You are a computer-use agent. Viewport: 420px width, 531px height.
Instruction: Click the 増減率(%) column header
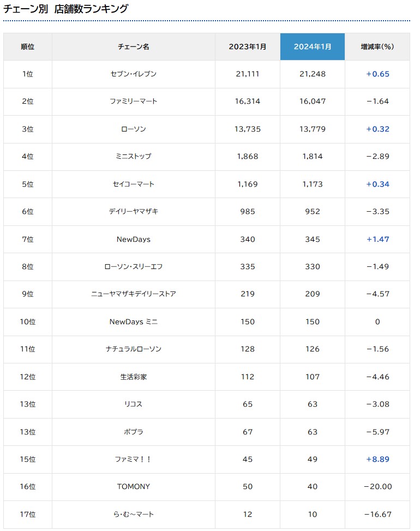tap(377, 47)
